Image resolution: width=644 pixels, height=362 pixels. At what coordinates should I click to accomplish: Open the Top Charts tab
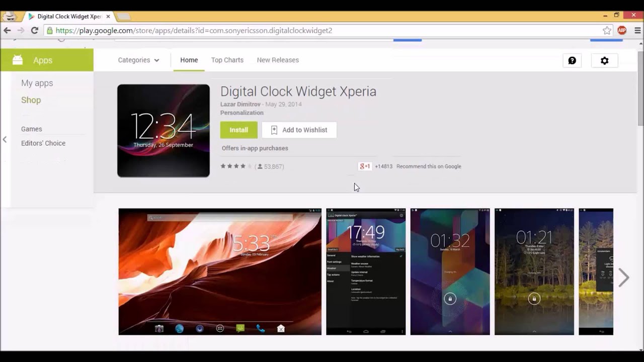coord(227,60)
